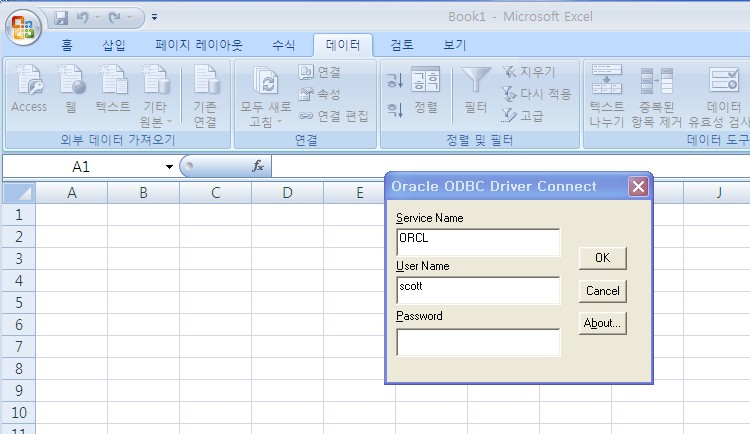Click 지우기 clear filter

click(x=529, y=72)
